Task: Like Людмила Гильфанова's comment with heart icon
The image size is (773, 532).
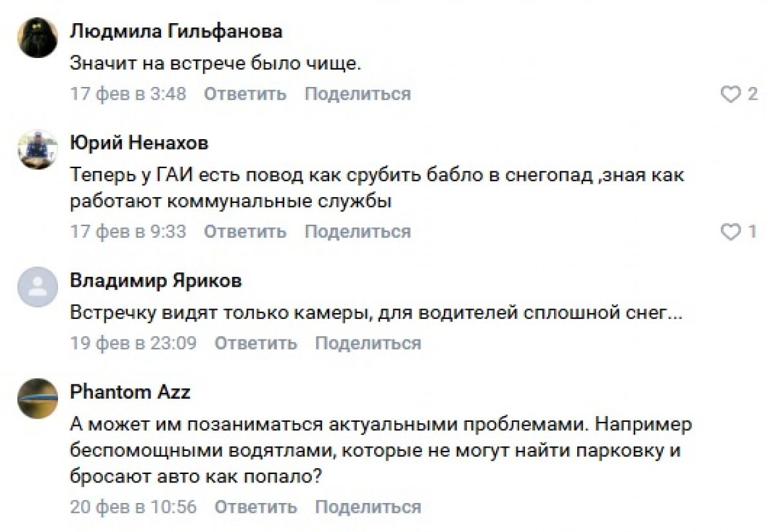Action: pyautogui.click(x=730, y=95)
